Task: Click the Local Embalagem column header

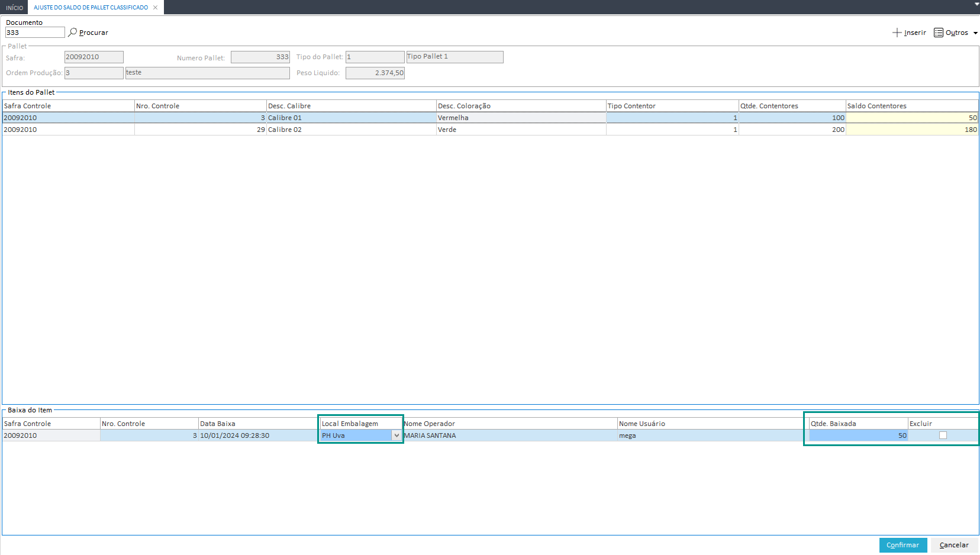Action: pos(361,424)
